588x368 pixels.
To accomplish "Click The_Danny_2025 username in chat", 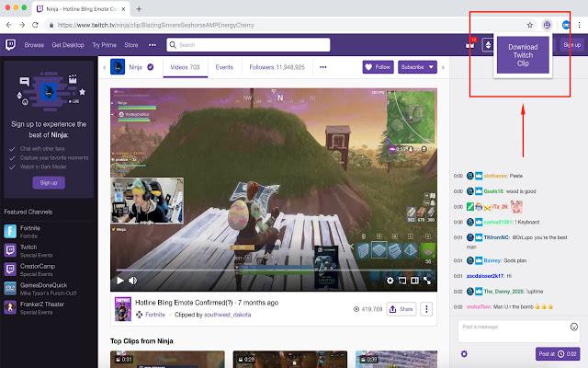I will point(503,292).
